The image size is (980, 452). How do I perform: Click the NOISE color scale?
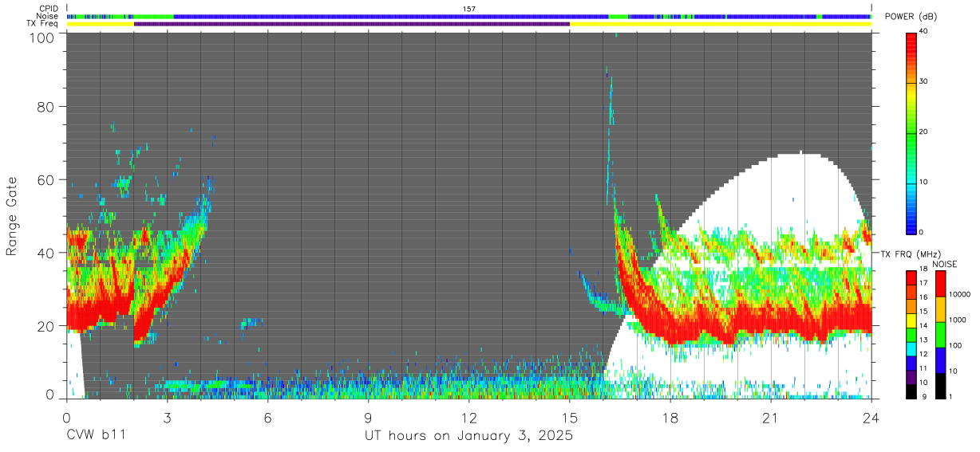pyautogui.click(x=942, y=334)
